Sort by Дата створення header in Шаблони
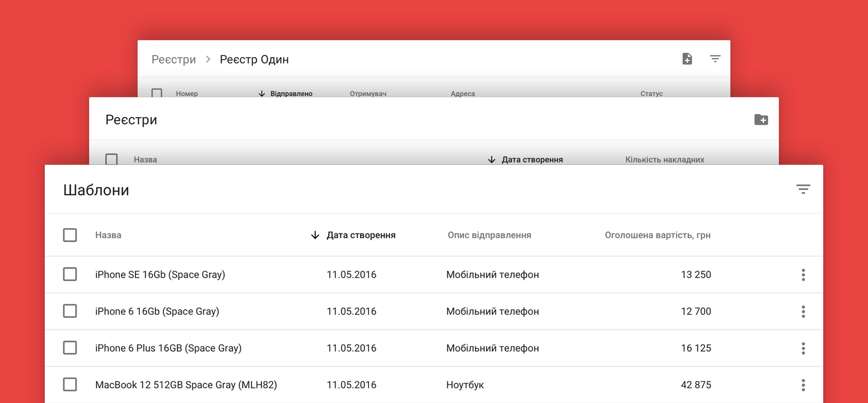This screenshot has width=868, height=403. [x=361, y=235]
